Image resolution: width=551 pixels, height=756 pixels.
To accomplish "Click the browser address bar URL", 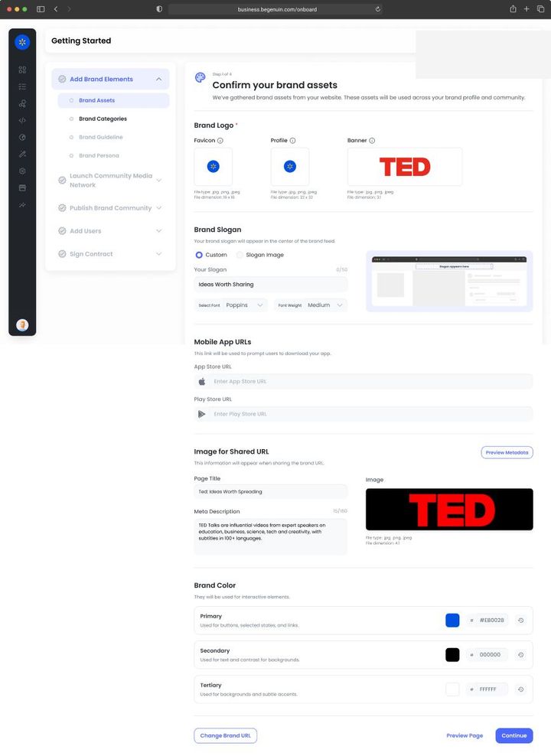I will click(277, 9).
